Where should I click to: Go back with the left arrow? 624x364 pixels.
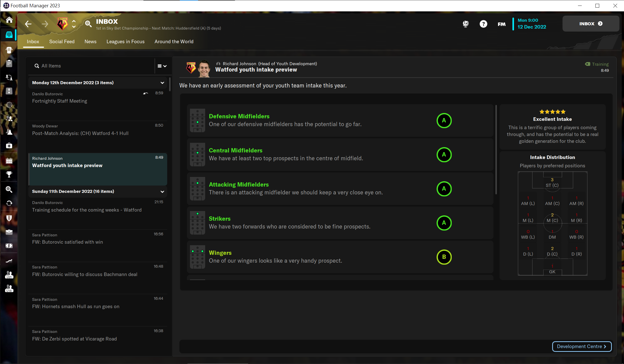point(28,24)
